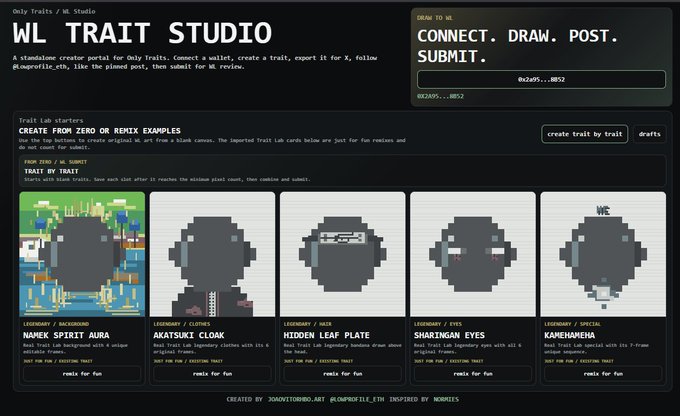Select the Kamehameha thumbnail image

(x=603, y=254)
